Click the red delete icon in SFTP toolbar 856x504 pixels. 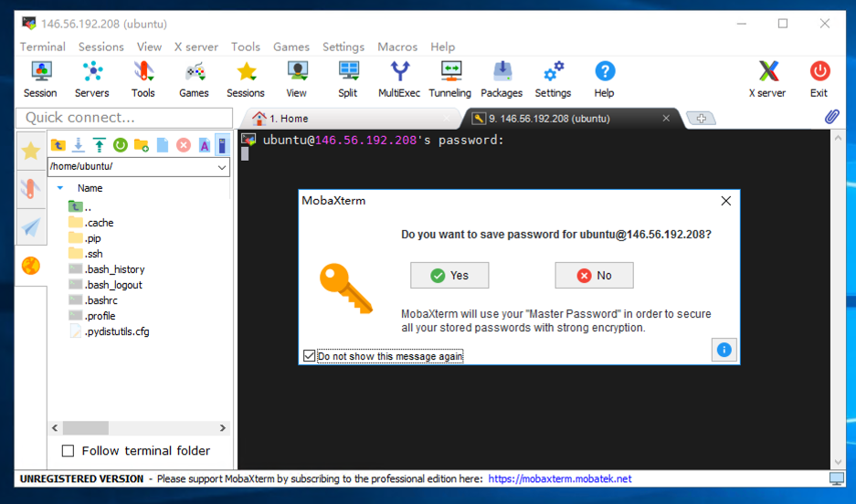[184, 145]
